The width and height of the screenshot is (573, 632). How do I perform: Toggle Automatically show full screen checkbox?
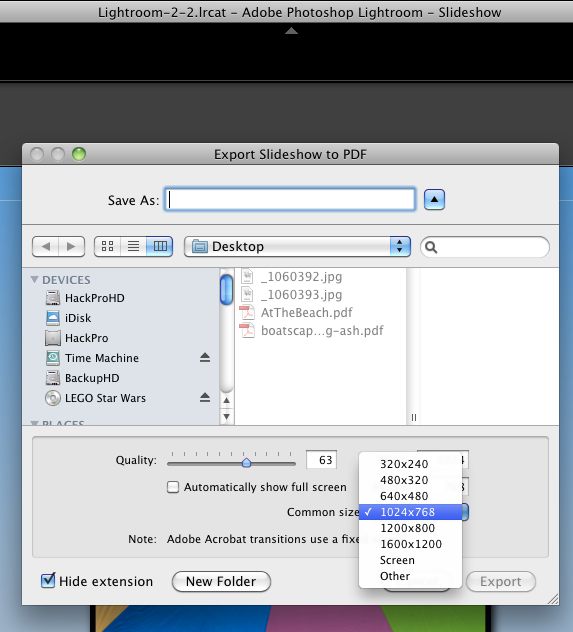point(173,487)
